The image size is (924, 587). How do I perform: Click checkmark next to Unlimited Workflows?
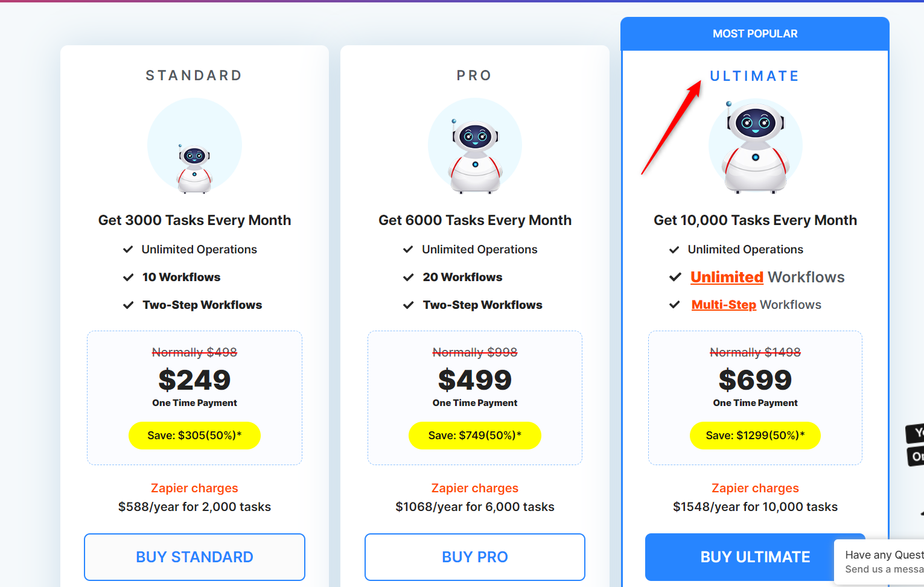675,278
